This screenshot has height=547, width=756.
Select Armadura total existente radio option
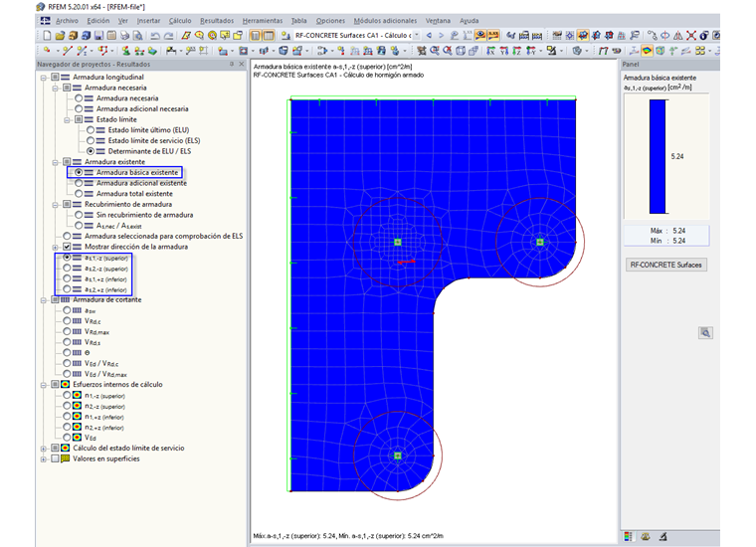coord(79,193)
